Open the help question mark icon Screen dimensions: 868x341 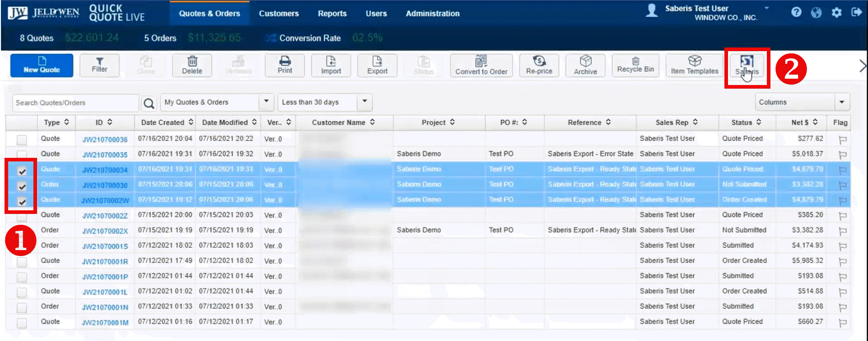coord(796,12)
